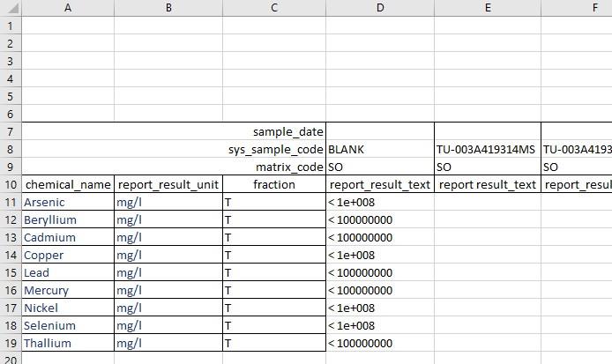Click the Select All corner of the grid
This screenshot has height=364, width=612.
pyautogui.click(x=10, y=8)
